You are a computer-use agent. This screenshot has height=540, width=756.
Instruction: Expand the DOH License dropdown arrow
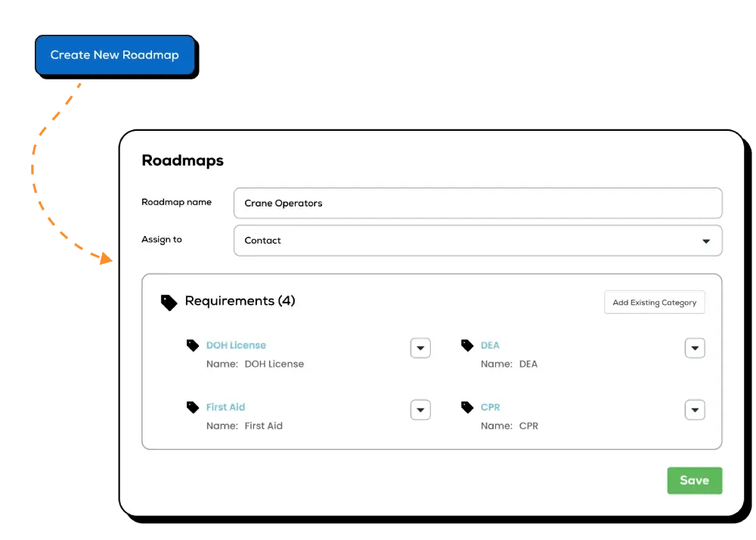[420, 348]
